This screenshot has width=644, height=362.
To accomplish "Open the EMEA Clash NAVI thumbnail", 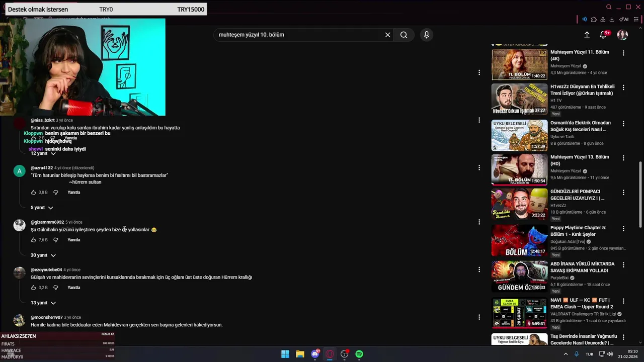I will 519,313.
